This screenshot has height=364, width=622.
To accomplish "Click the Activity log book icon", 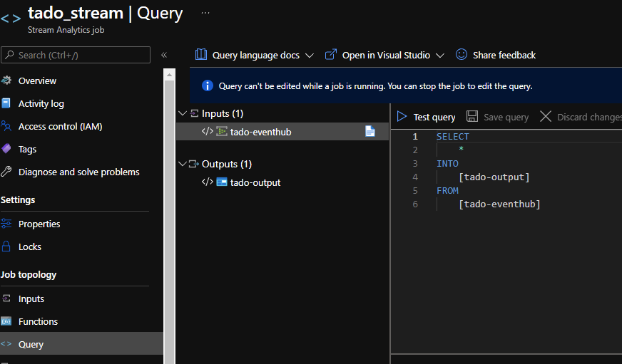I will coord(6,103).
